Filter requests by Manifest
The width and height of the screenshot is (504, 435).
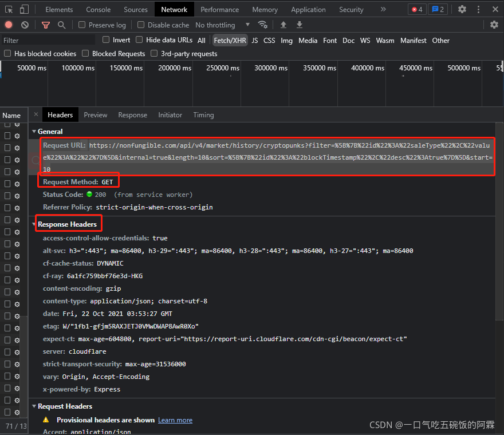(413, 41)
